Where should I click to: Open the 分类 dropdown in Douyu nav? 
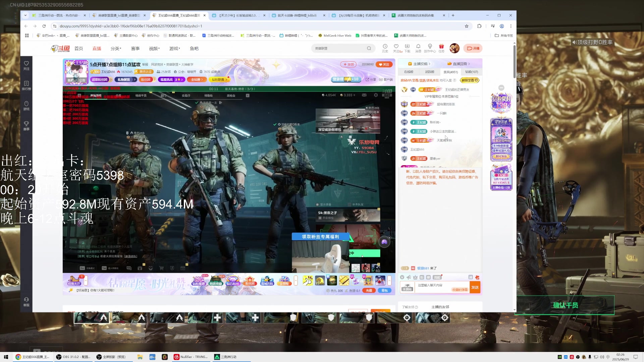[116, 48]
